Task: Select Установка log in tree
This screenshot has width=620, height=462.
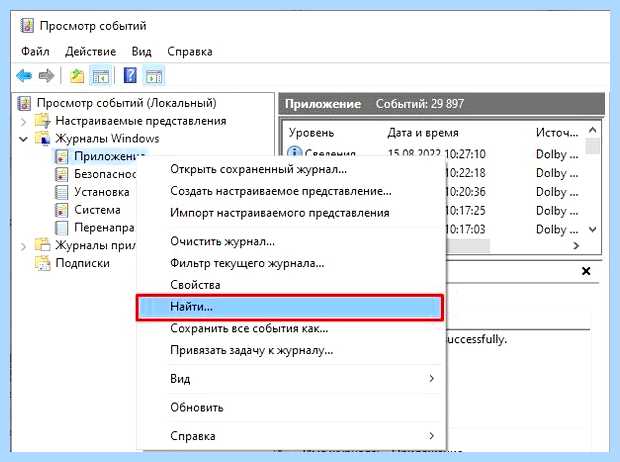Action: pos(102,192)
